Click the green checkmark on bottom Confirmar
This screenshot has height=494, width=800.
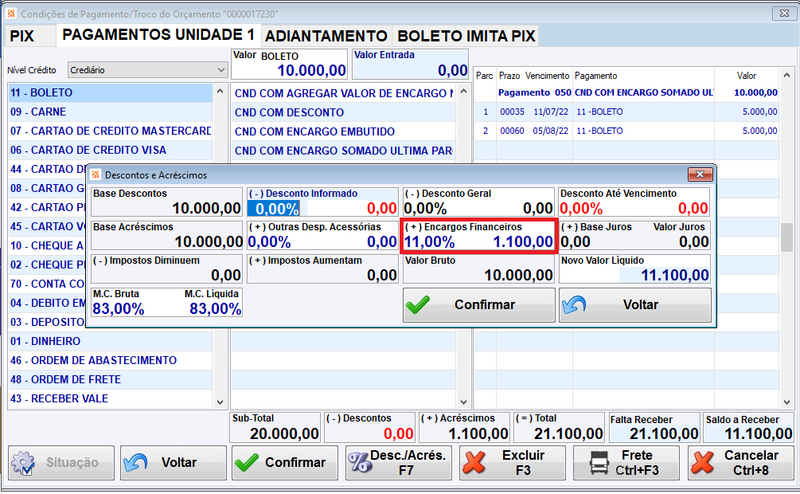247,463
